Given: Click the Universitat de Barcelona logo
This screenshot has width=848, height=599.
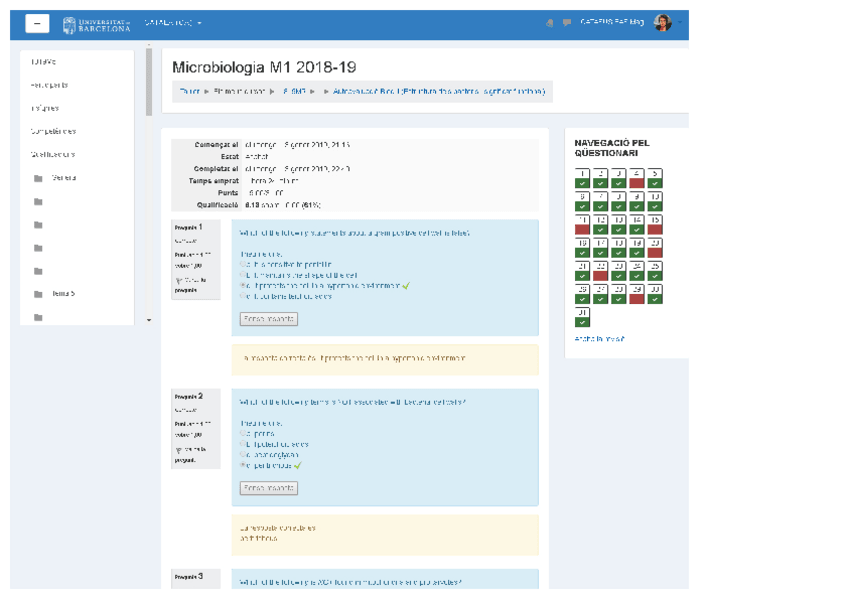Looking at the screenshot, I should [x=96, y=24].
